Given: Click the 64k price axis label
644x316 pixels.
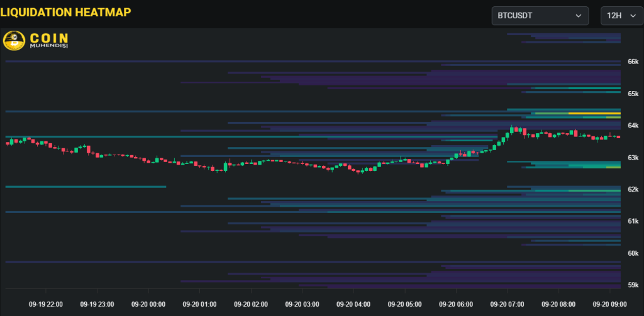Looking at the screenshot, I should (633, 126).
